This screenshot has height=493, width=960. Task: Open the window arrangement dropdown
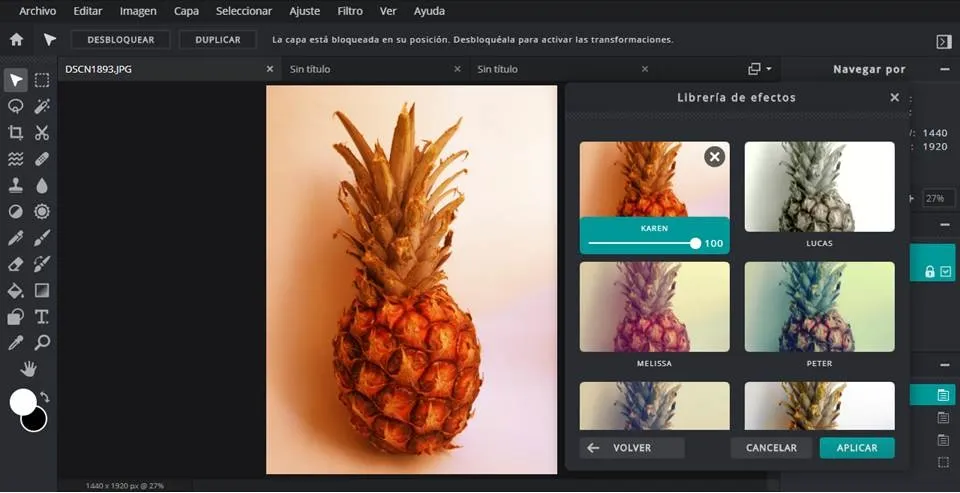click(x=760, y=69)
